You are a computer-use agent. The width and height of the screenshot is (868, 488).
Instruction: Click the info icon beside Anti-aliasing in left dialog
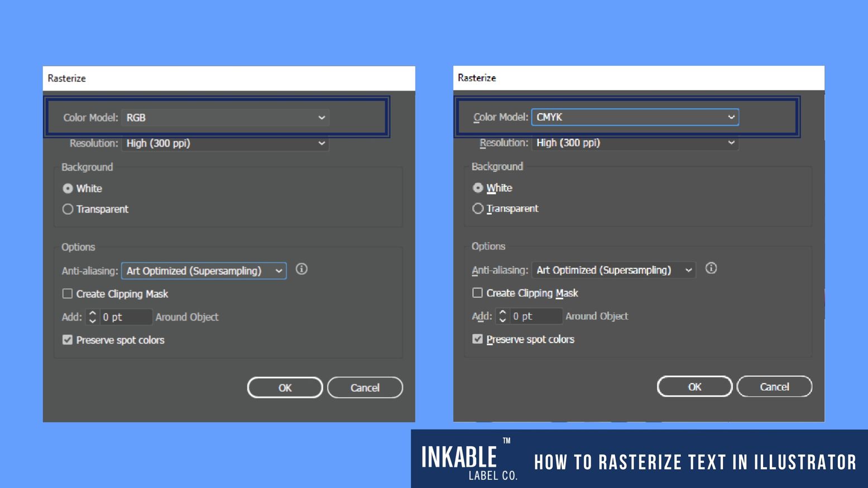[x=301, y=269]
